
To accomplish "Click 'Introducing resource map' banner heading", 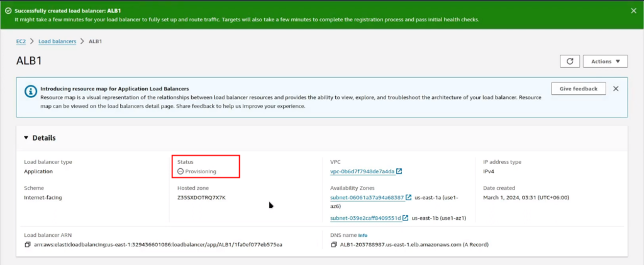I will click(x=114, y=89).
